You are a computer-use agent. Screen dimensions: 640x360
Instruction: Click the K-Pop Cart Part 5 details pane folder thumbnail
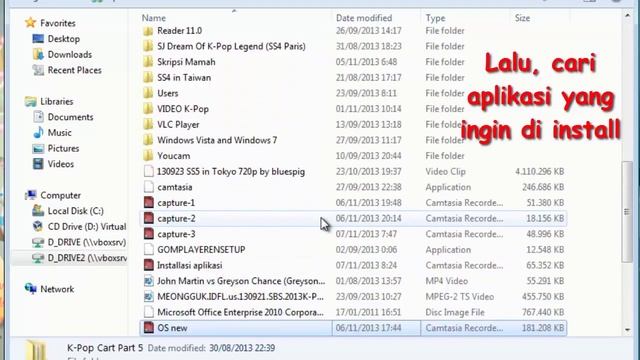point(36,350)
